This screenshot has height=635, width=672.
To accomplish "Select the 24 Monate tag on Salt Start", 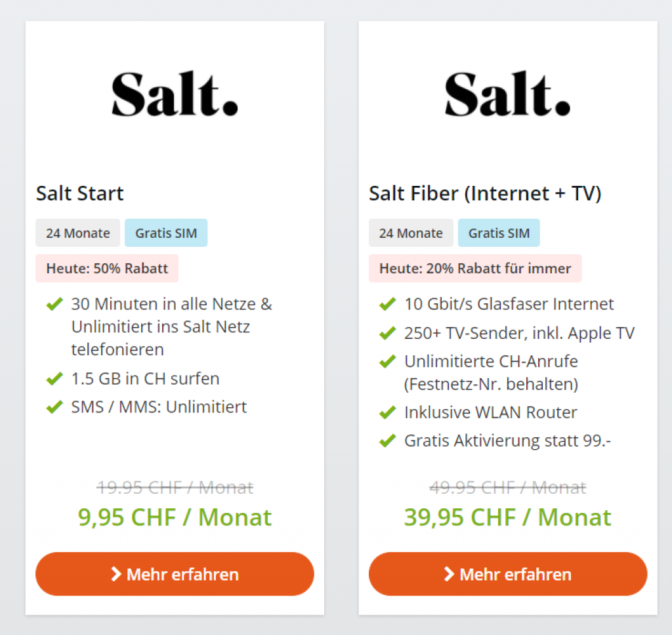I will point(77,233).
